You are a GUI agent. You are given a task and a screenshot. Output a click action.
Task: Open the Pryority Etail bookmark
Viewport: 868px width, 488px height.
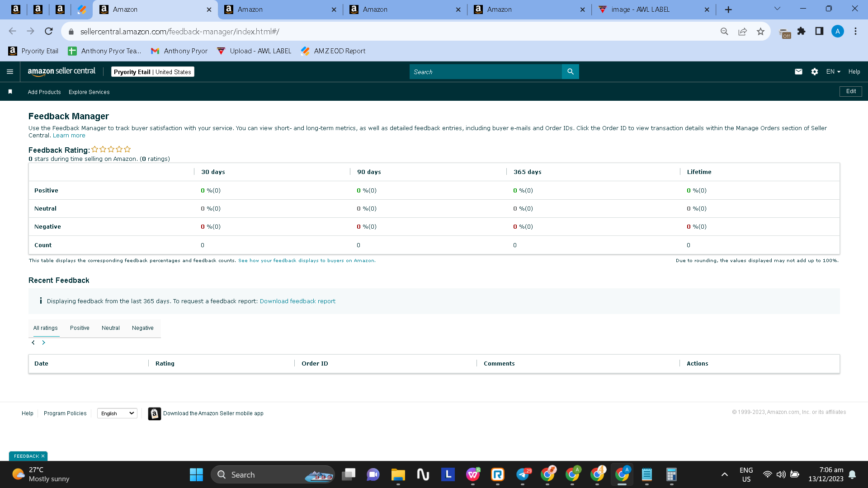(x=33, y=51)
